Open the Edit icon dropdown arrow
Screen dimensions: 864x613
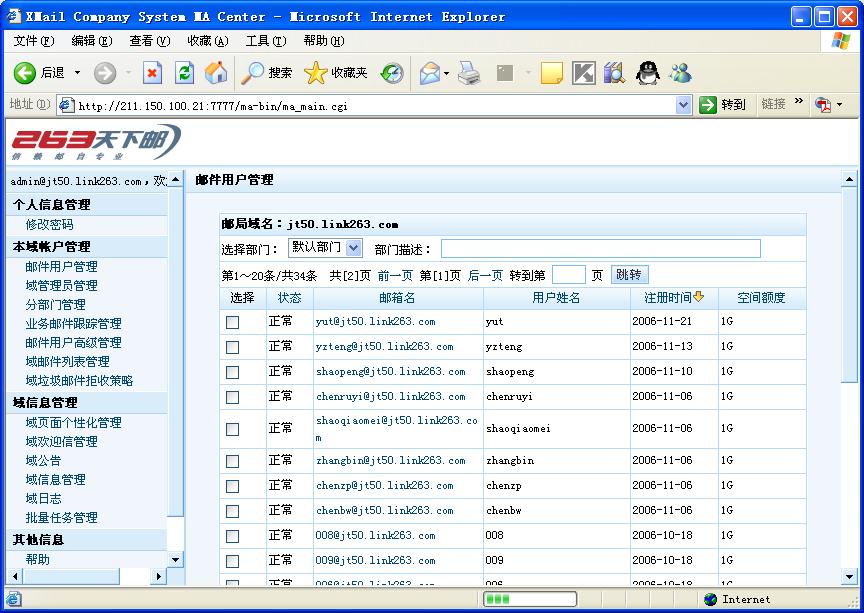click(527, 73)
